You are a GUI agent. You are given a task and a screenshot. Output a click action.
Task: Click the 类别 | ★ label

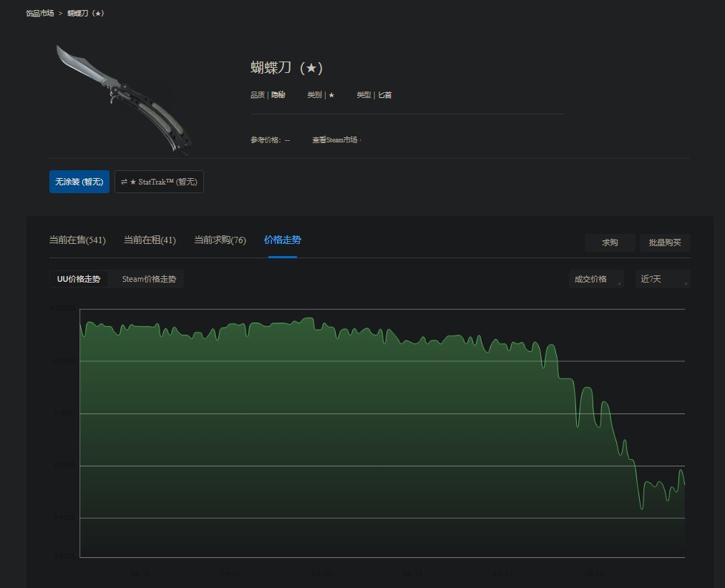[x=321, y=94]
